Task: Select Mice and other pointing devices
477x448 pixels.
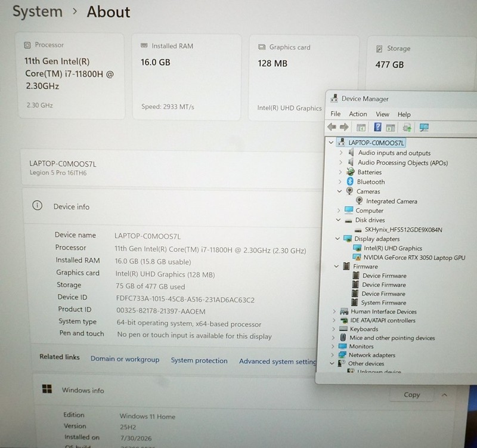Action: (392, 338)
